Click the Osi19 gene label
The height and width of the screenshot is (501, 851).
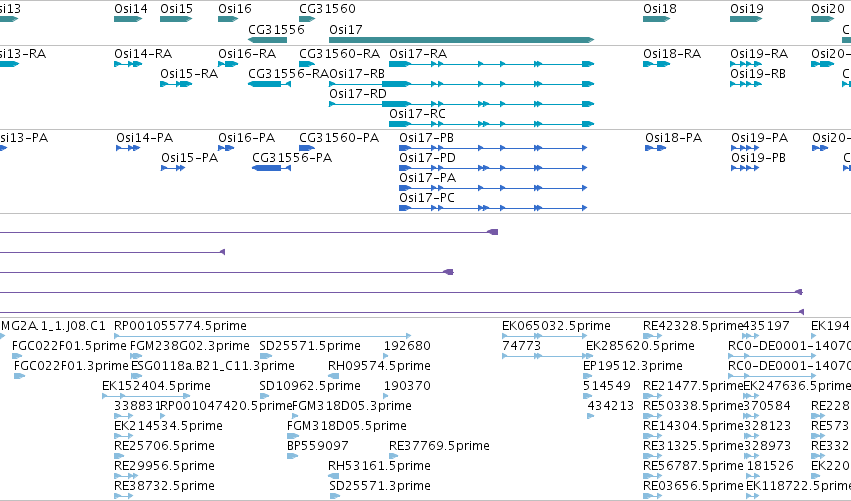[747, 9]
